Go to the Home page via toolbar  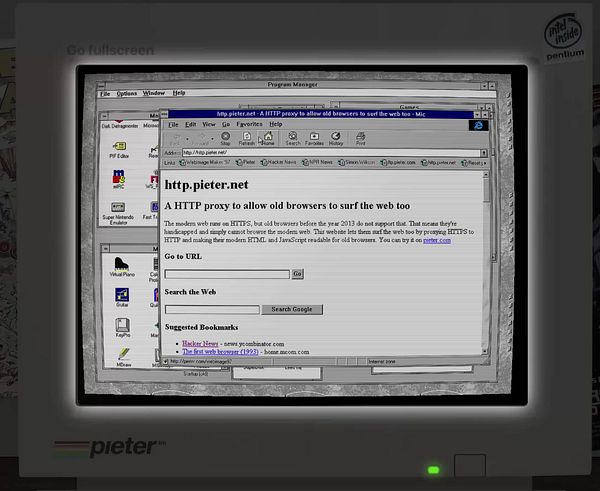268,139
